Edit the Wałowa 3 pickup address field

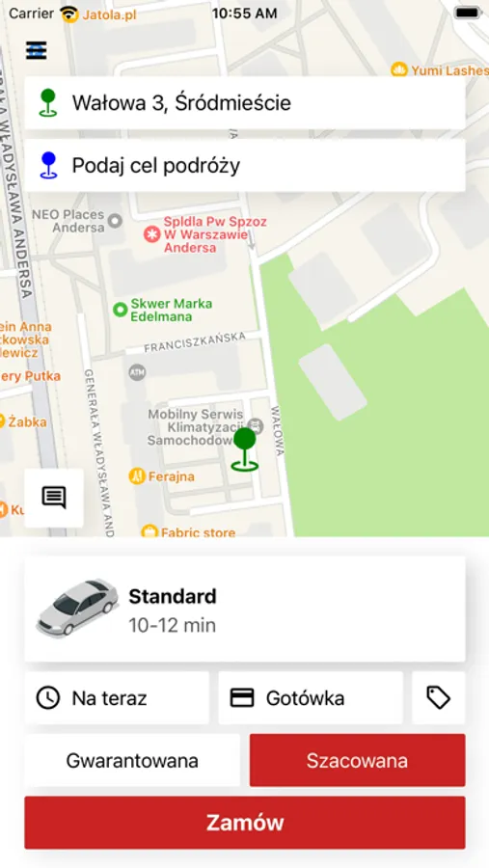(245, 103)
